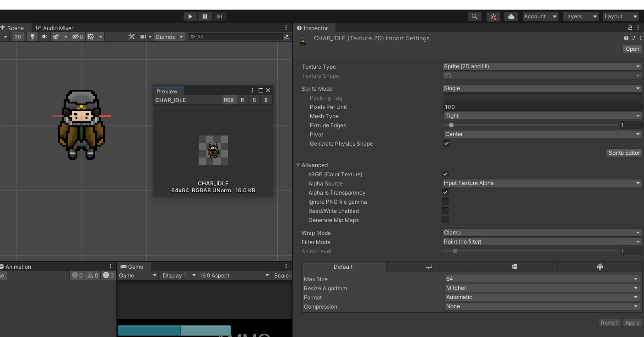
Task: Open the Inspector tab three-dot menu
Action: 638,28
